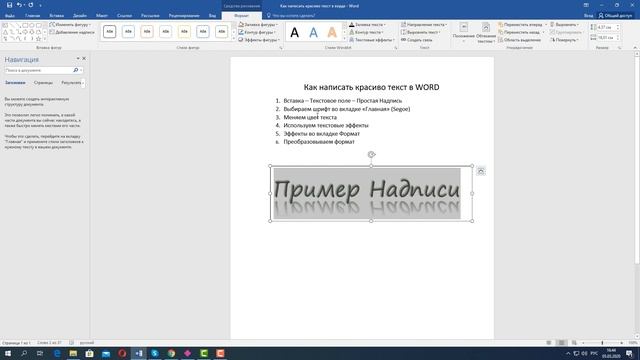Choose the first black-outlined shape style thumbnail
The image size is (640, 360).
(109, 31)
